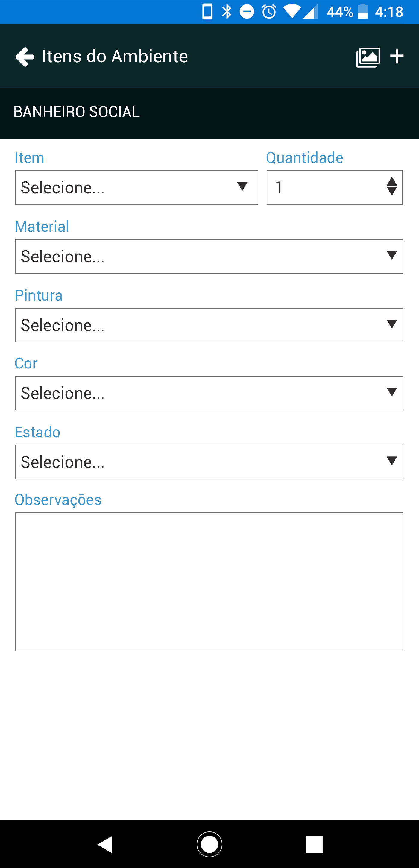The image size is (419, 868).
Task: Tap the back arrow beside Itens do Ambiente
Action: pyautogui.click(x=25, y=57)
